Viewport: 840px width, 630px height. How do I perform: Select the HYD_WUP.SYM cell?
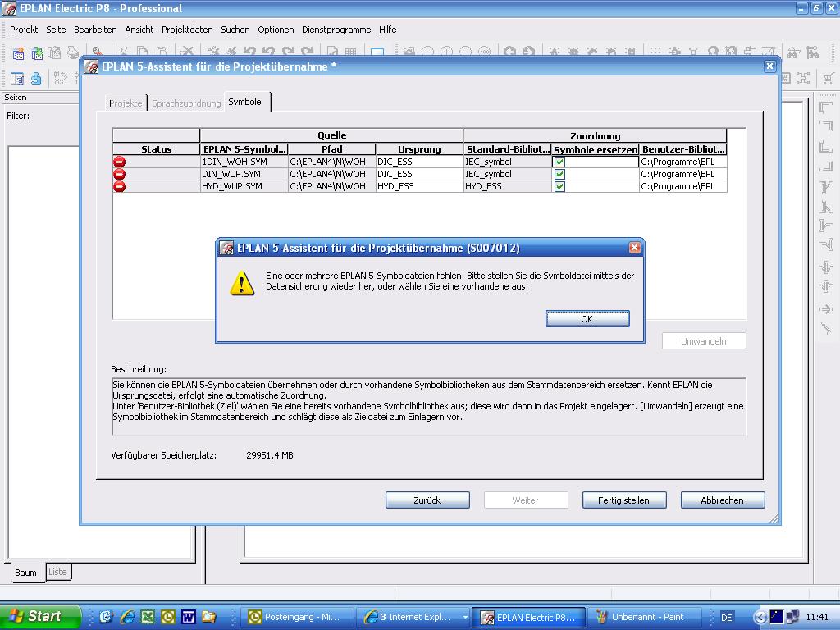[244, 186]
